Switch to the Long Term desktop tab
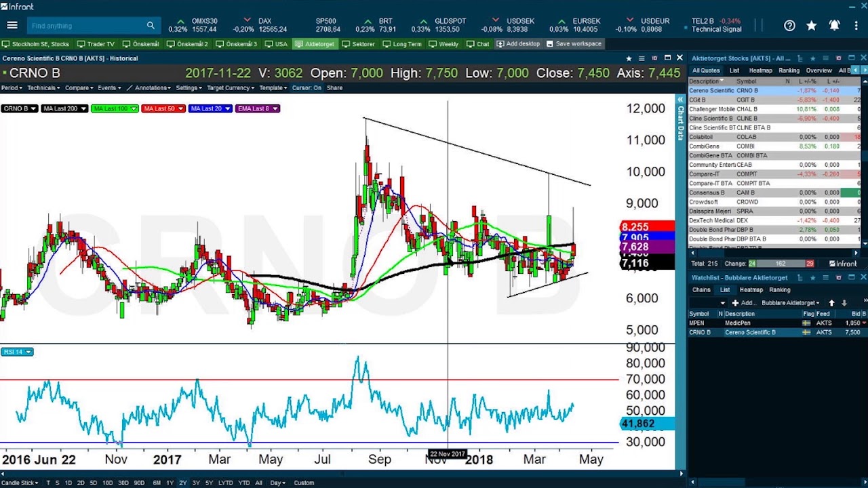 (402, 44)
